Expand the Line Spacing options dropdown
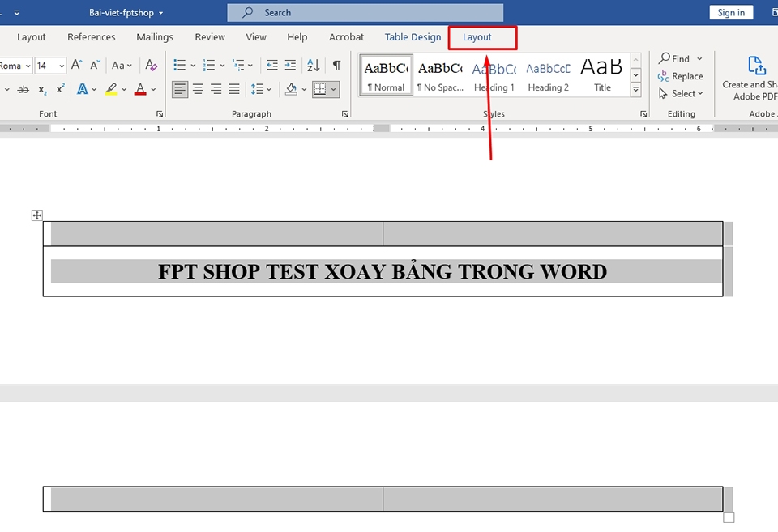 coord(268,89)
